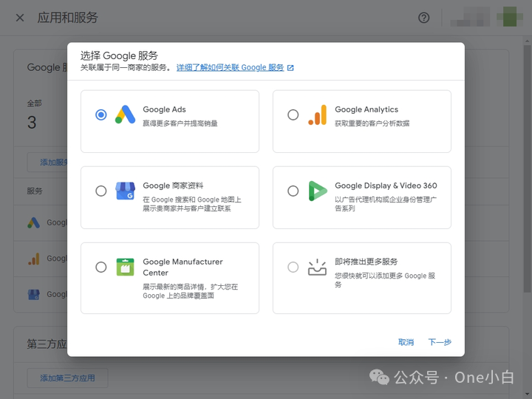Click the coming-soon inbox tray icon
The width and height of the screenshot is (532, 399).
coord(317,267)
